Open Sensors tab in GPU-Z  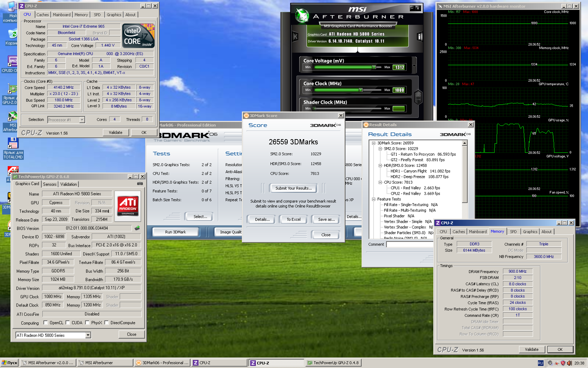(x=50, y=184)
